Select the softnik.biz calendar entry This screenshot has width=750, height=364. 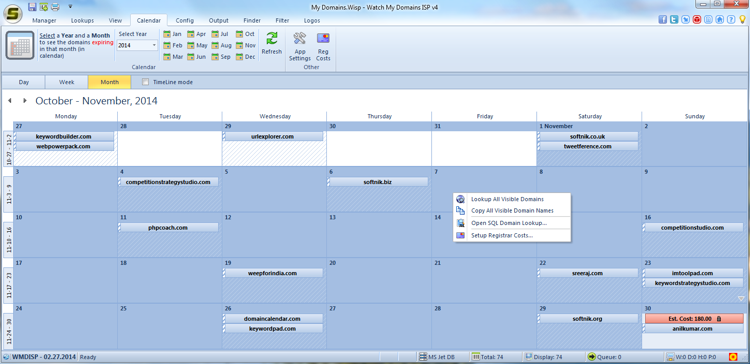(x=377, y=182)
